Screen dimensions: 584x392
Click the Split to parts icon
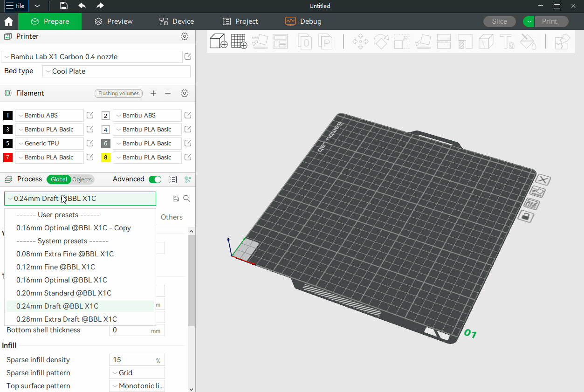(325, 41)
